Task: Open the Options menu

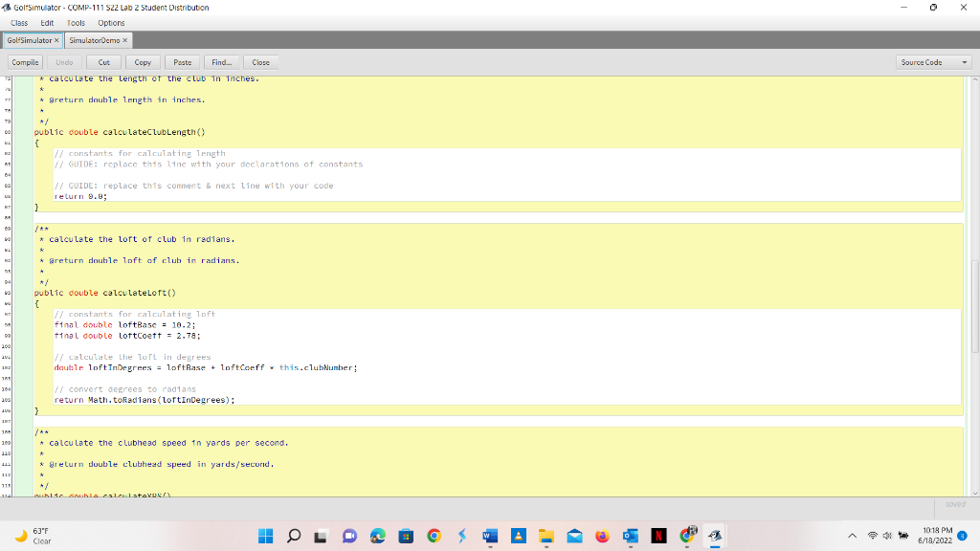Action: pos(111,23)
